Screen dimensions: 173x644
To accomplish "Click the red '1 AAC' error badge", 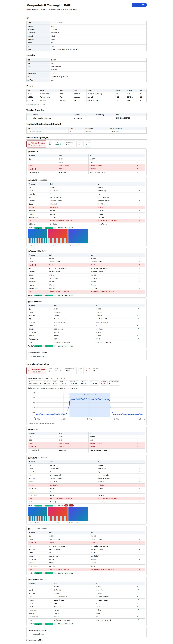I will [x=71, y=506].
